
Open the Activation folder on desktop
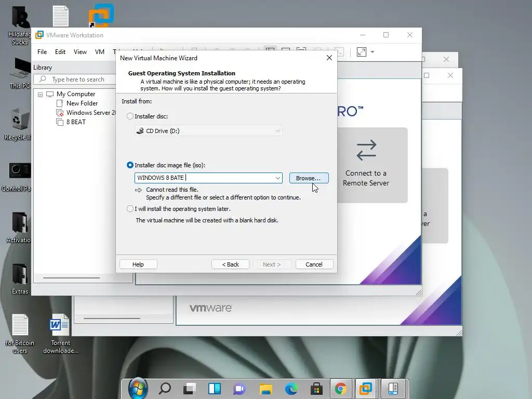tap(19, 228)
